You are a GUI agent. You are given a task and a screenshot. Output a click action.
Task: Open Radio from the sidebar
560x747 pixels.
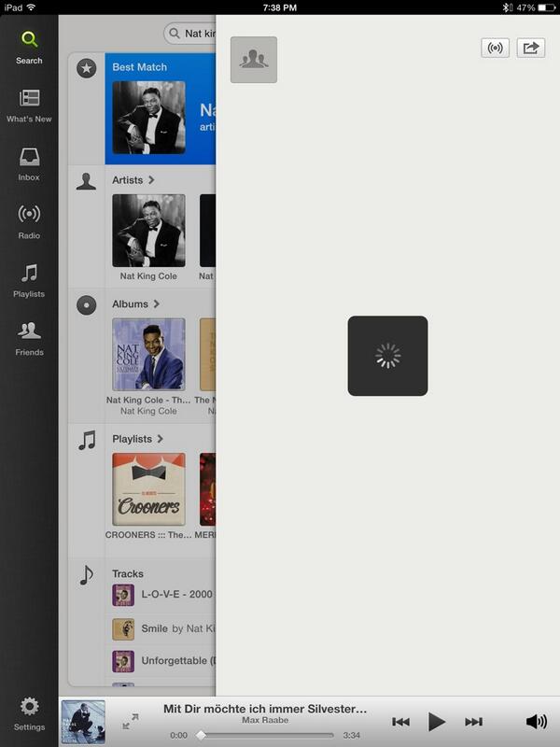[x=29, y=222]
